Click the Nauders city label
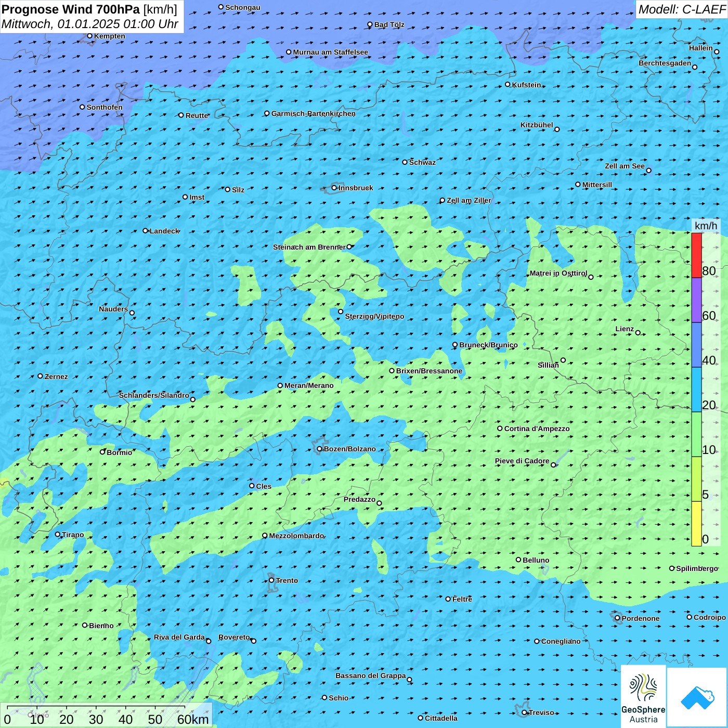The image size is (728, 728). (x=113, y=309)
